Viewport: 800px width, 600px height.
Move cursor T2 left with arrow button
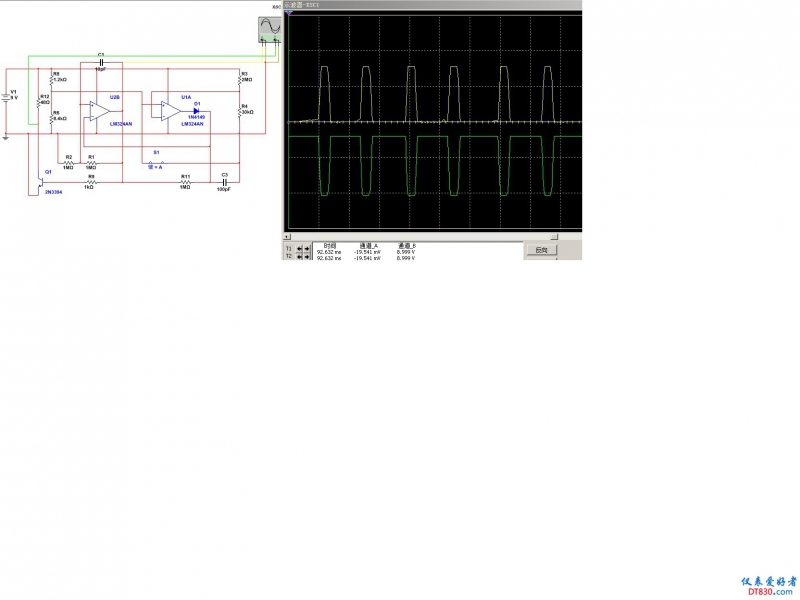click(299, 256)
